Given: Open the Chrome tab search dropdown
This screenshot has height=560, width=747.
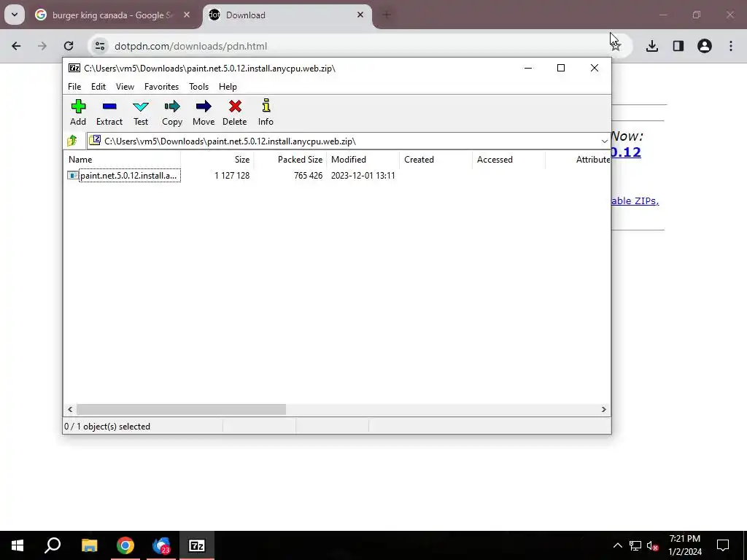Looking at the screenshot, I should (15, 15).
